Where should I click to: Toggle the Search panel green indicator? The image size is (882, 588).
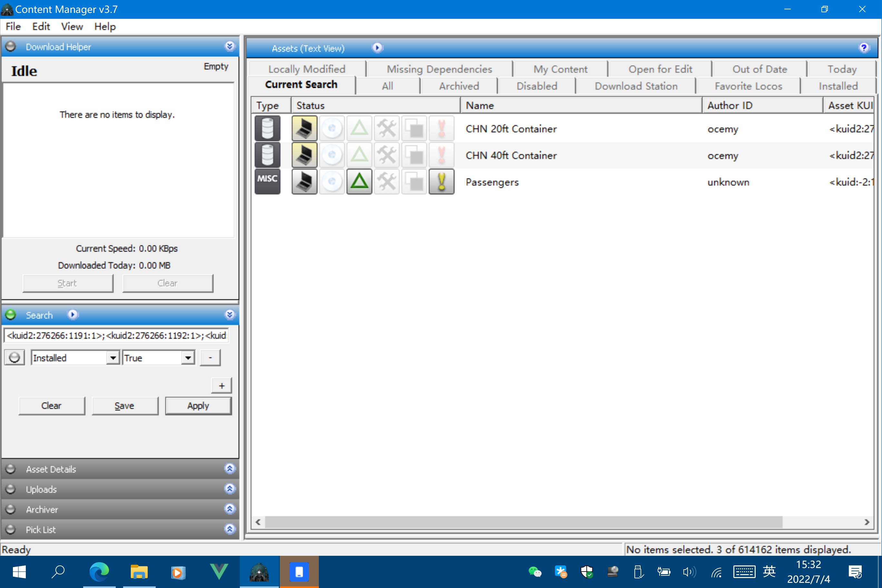(x=11, y=315)
